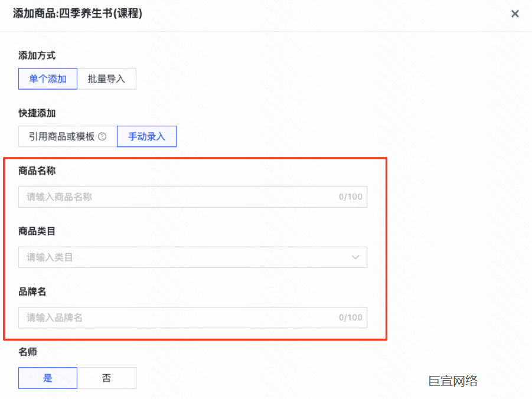Image resolution: width=532 pixels, height=399 pixels.
Task: Click the 0/100 counter in 商品名称 field
Action: (350, 197)
